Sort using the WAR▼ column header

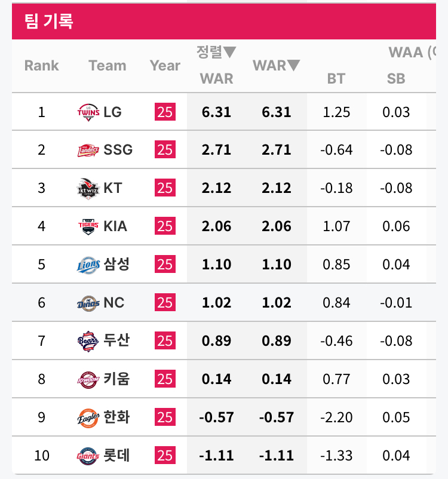pos(276,66)
